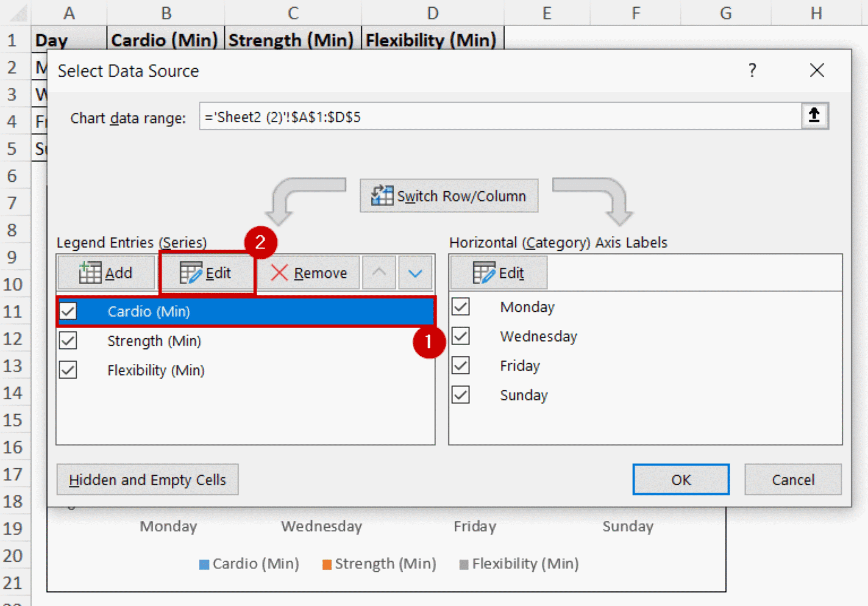
Task: Click the move series down arrow
Action: [415, 272]
